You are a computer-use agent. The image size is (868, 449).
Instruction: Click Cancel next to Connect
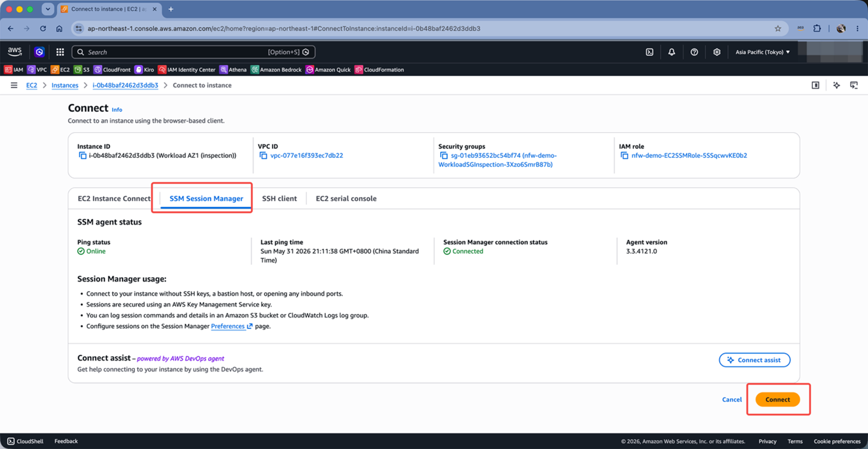[x=732, y=400]
